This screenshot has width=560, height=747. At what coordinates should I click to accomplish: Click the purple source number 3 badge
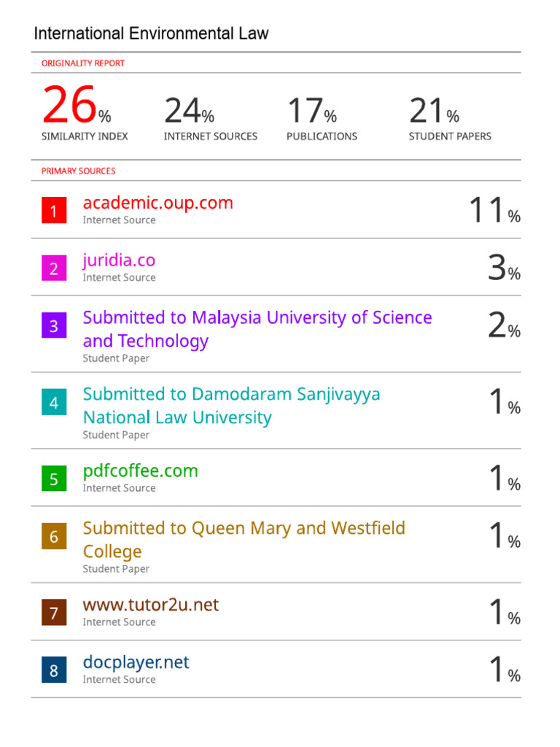54,326
